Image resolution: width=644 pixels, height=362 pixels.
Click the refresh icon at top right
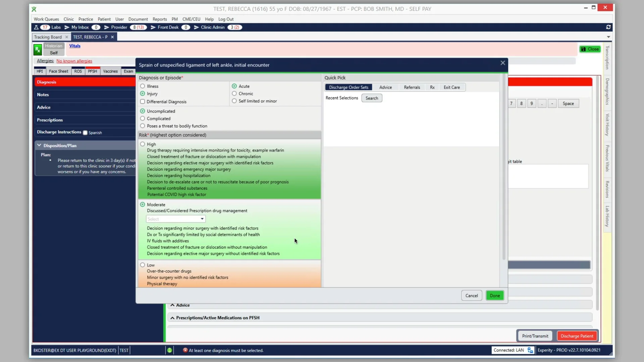pos(608,27)
